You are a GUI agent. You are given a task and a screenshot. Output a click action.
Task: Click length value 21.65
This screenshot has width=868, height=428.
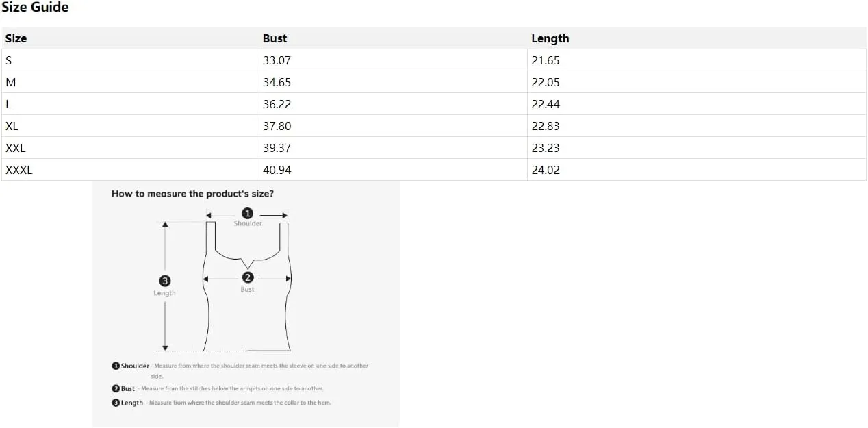(546, 60)
